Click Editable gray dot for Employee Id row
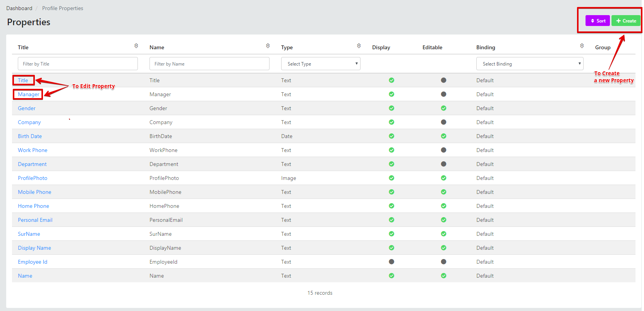This screenshot has width=644, height=311. (443, 262)
